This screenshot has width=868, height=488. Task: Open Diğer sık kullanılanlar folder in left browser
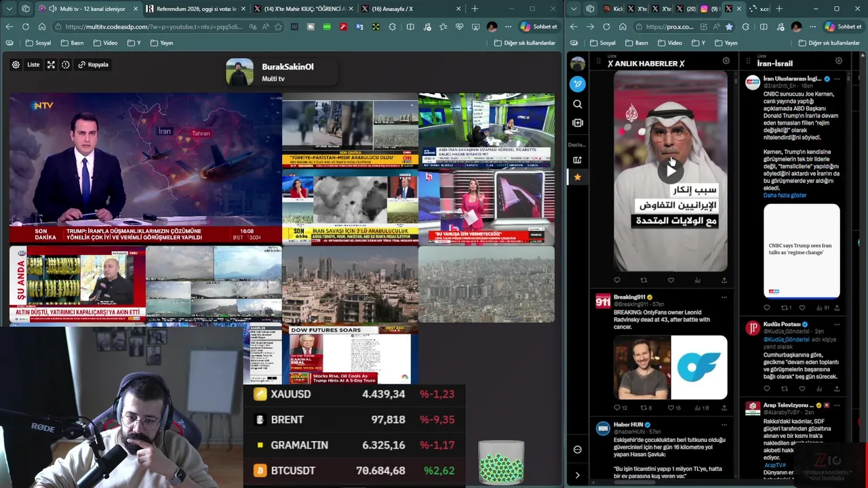point(524,43)
